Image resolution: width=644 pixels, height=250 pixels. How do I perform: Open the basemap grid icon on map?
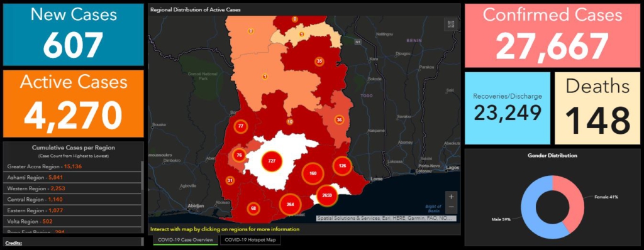click(450, 24)
